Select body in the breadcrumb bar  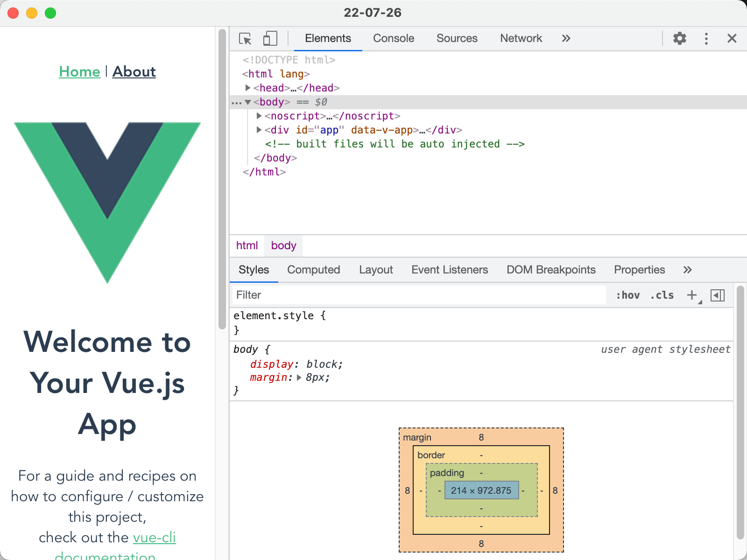(283, 245)
